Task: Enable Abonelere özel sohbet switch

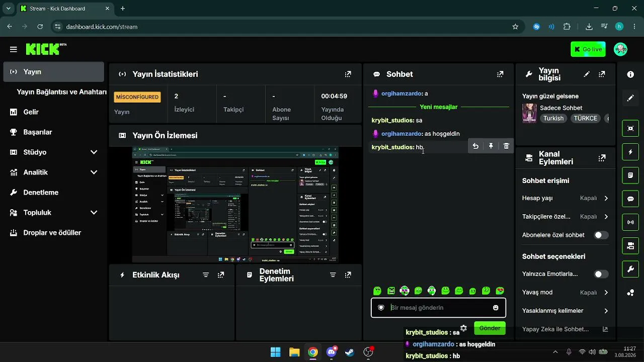Action: [x=601, y=235]
